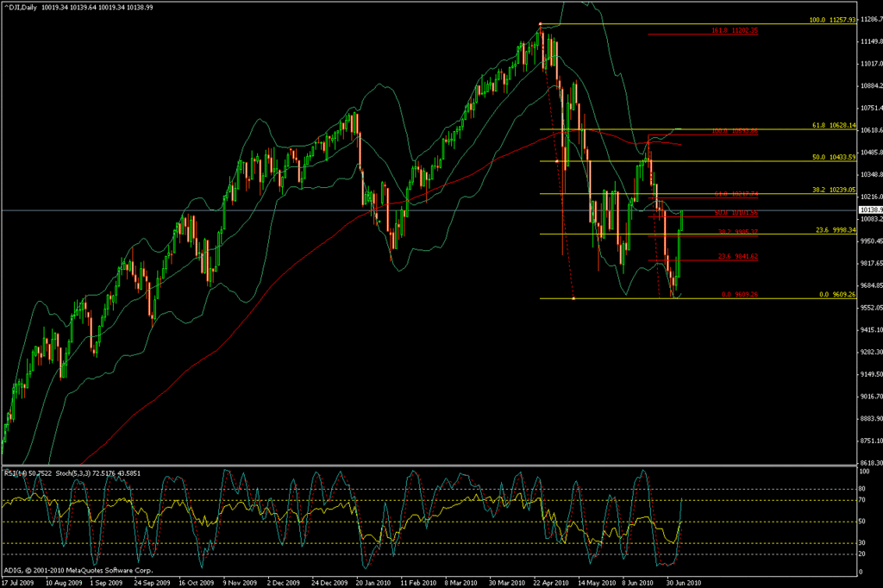Click the red 23.6 level label at 9841.62
This screenshot has width=883, height=588.
(737, 256)
